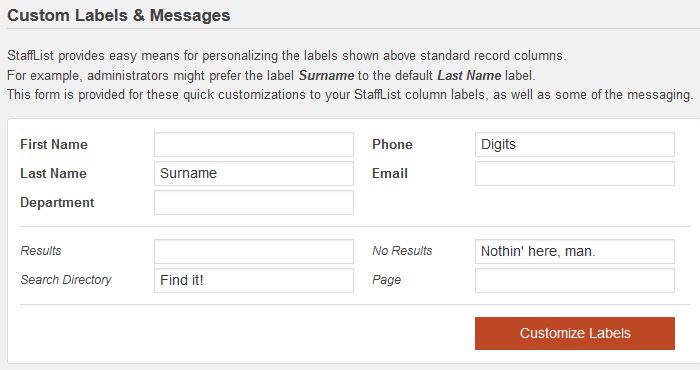Focus the Last Name field containing Surname

(254, 173)
